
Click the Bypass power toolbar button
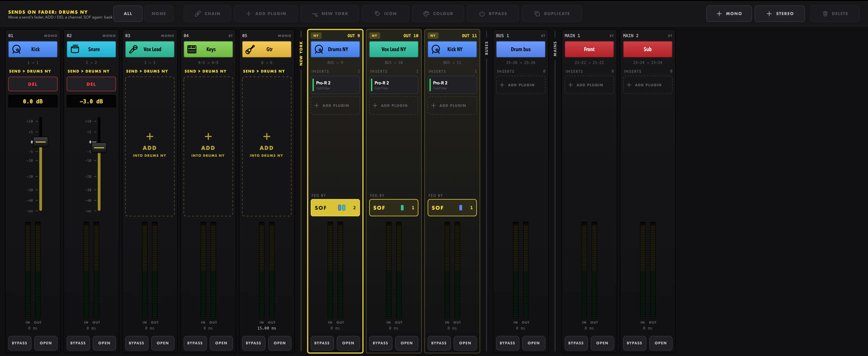(x=493, y=14)
